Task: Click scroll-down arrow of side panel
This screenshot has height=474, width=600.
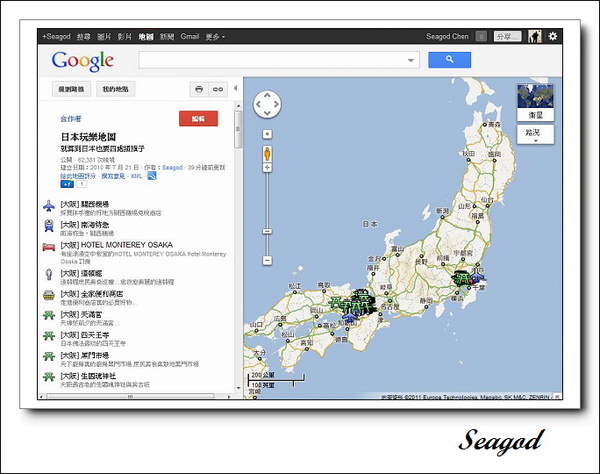Action: click(238, 388)
